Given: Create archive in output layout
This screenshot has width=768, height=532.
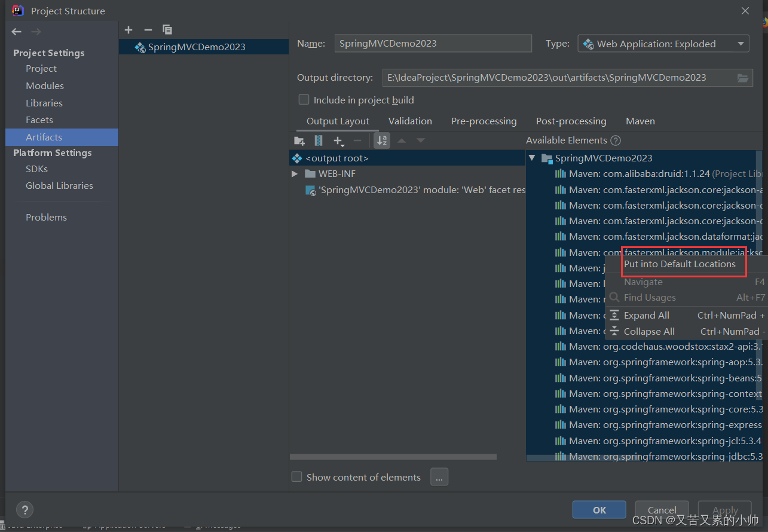Looking at the screenshot, I should click(x=319, y=140).
